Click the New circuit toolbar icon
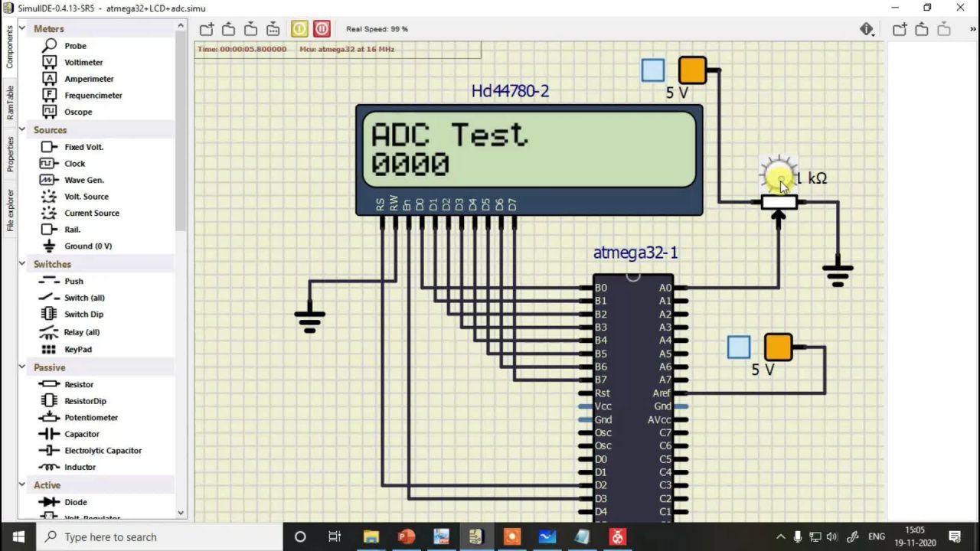Image resolution: width=980 pixels, height=551 pixels. [207, 29]
